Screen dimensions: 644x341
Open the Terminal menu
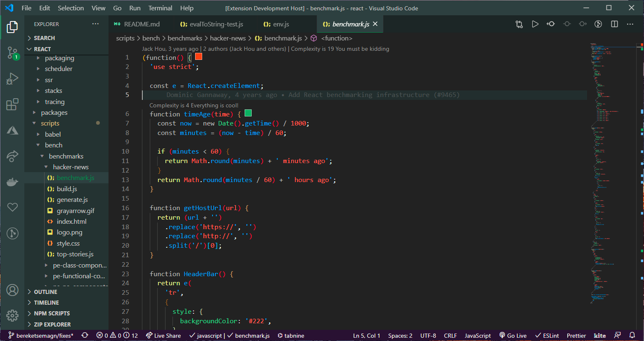(x=160, y=8)
